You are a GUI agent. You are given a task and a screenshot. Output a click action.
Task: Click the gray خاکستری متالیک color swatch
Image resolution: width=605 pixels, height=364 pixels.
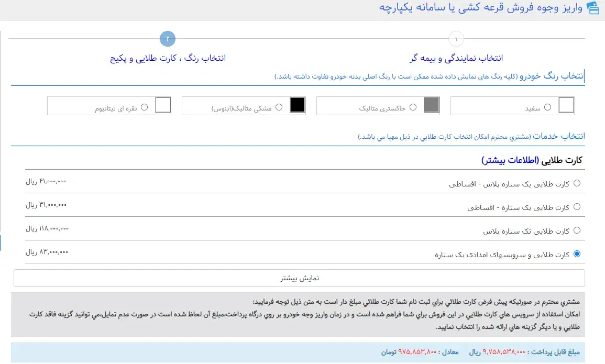432,105
